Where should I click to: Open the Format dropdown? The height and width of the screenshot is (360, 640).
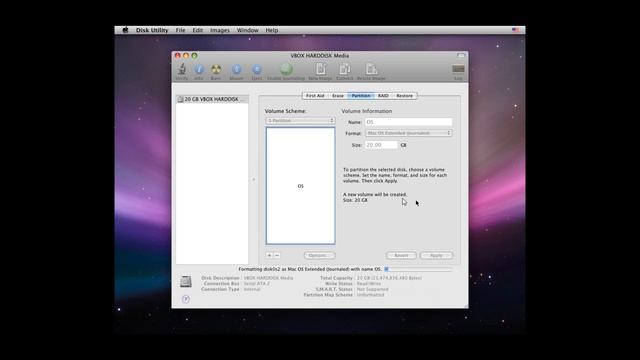click(x=409, y=133)
